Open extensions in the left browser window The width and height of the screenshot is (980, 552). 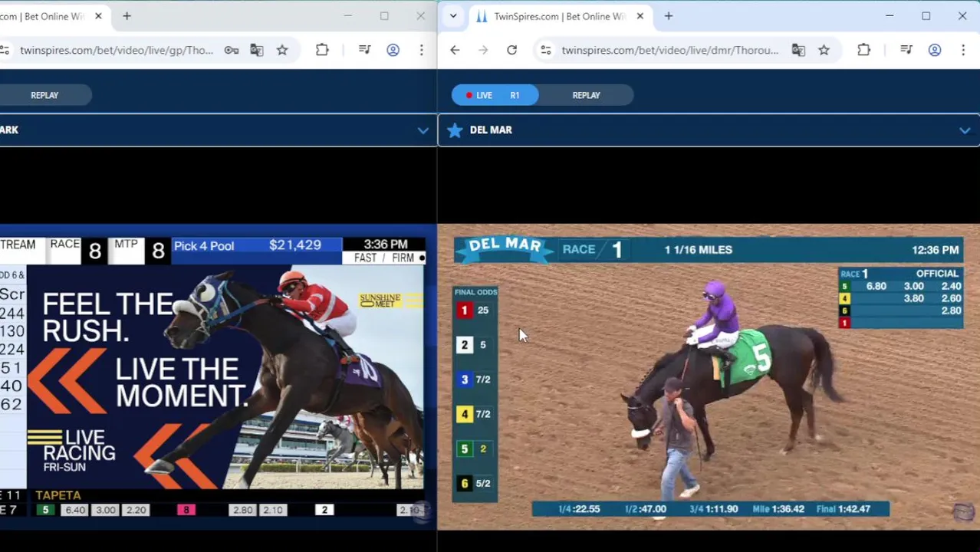(322, 50)
